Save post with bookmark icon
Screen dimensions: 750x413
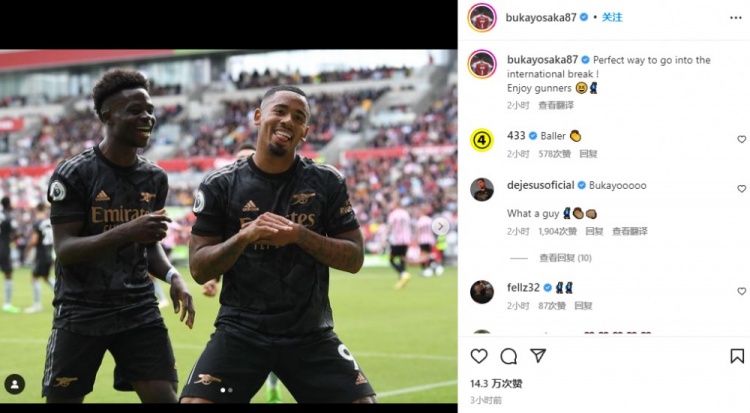pyautogui.click(x=737, y=356)
